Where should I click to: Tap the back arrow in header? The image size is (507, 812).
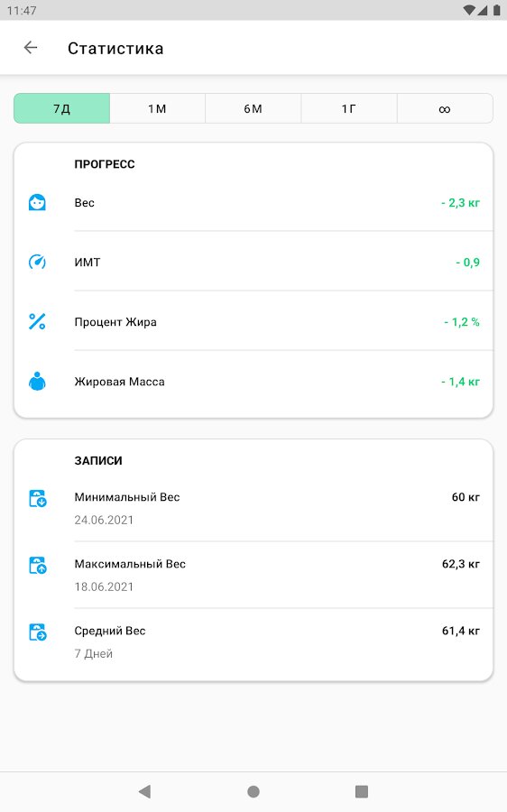pos(31,48)
